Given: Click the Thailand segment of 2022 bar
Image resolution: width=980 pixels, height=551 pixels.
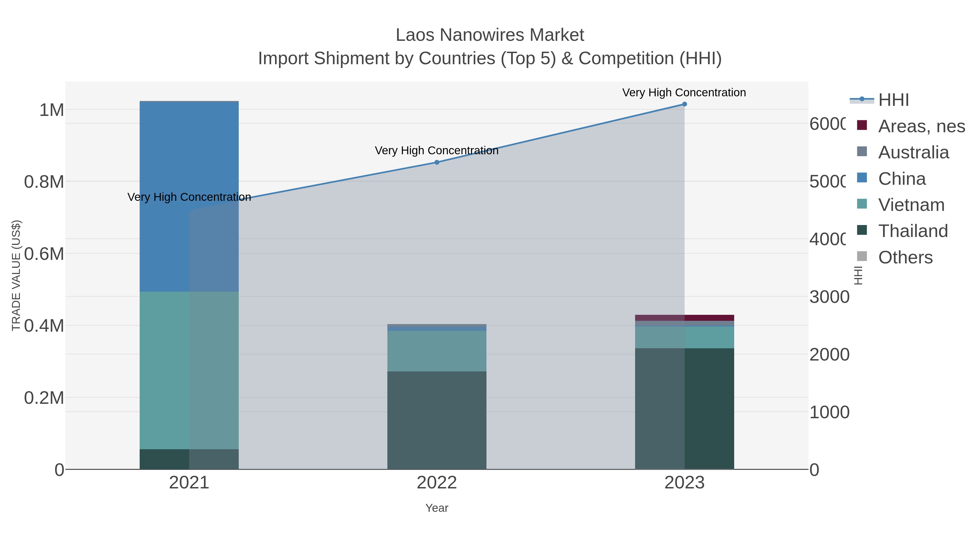Looking at the screenshot, I should [x=437, y=421].
